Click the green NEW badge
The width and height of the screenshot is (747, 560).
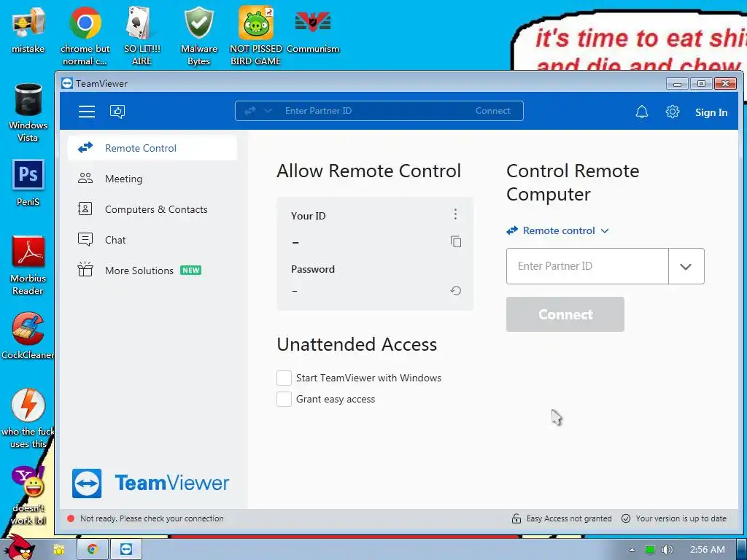pyautogui.click(x=190, y=270)
